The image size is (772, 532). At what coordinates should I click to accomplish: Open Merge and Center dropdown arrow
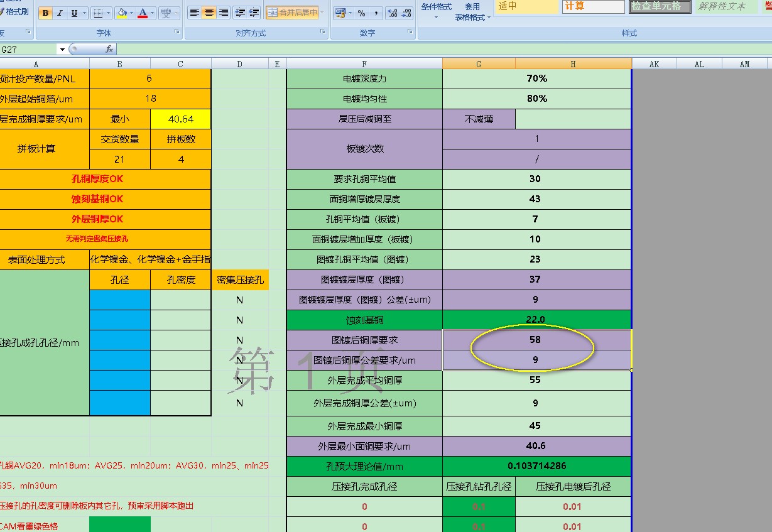[x=322, y=13]
